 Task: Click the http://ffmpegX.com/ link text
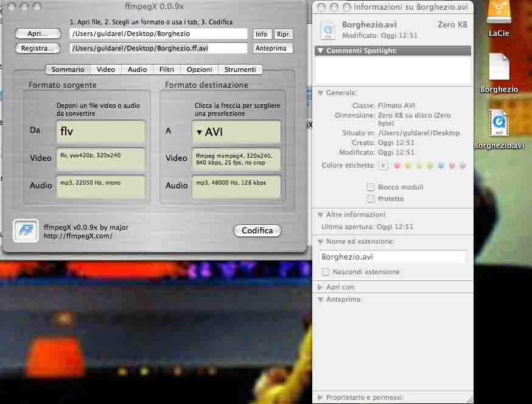[78, 236]
